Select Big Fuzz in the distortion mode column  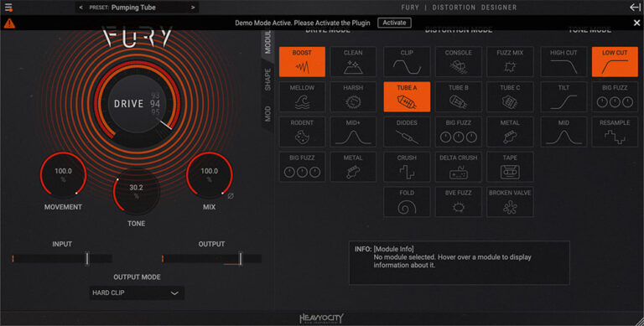coord(459,132)
